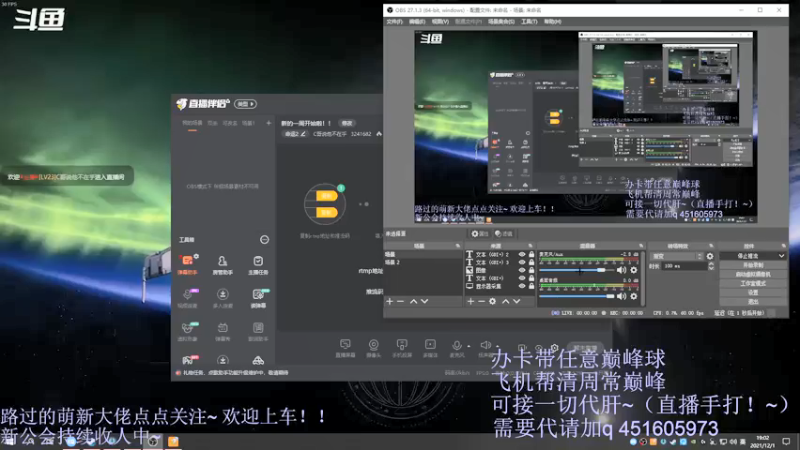
Task: Click the first yellow copy button in circle
Action: (x=327, y=195)
